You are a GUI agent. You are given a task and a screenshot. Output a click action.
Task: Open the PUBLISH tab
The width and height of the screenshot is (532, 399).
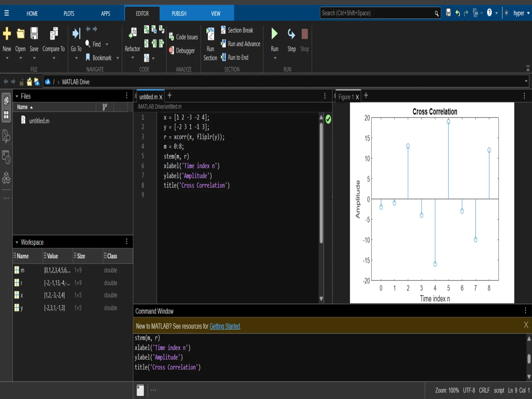click(x=179, y=14)
